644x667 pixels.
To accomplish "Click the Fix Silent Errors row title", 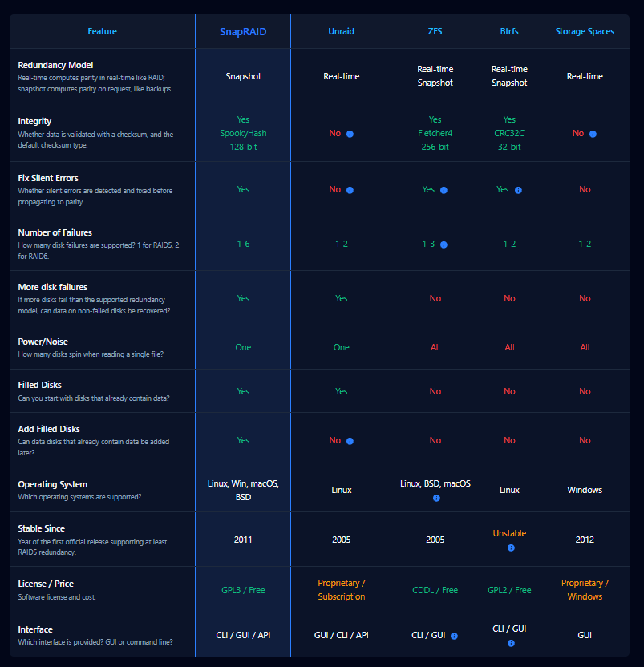I will click(x=48, y=178).
